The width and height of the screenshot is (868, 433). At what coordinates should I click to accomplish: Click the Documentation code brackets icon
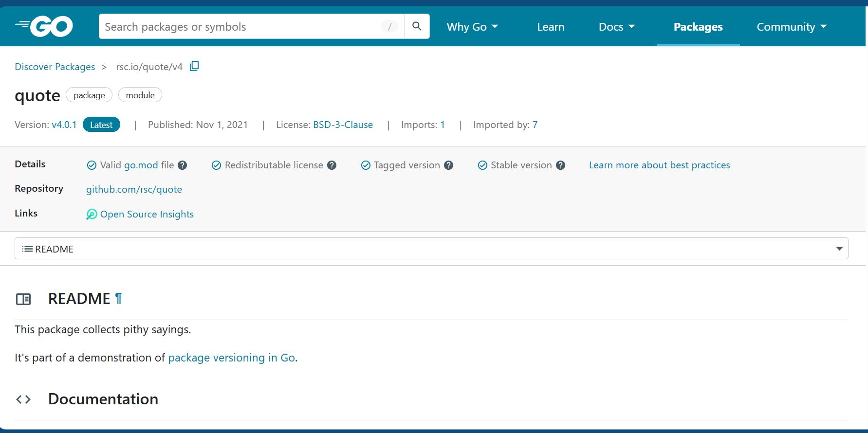pyautogui.click(x=23, y=399)
